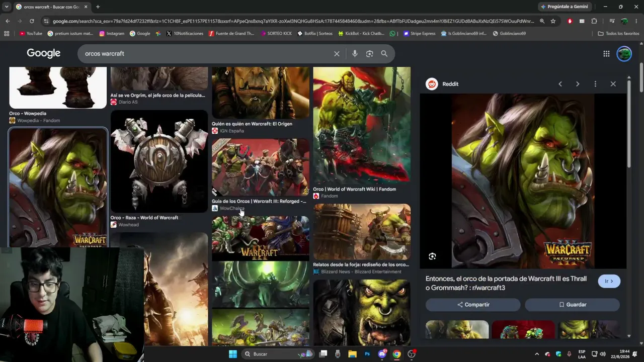This screenshot has height=362, width=644.
Task: Click the taskbar Buscar search field
Action: (x=277, y=354)
